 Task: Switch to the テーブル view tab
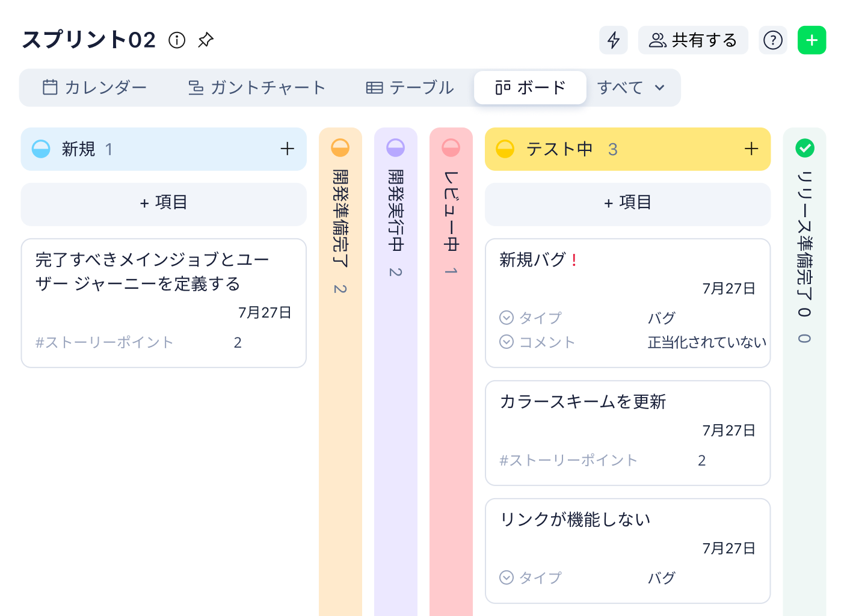[x=410, y=88]
